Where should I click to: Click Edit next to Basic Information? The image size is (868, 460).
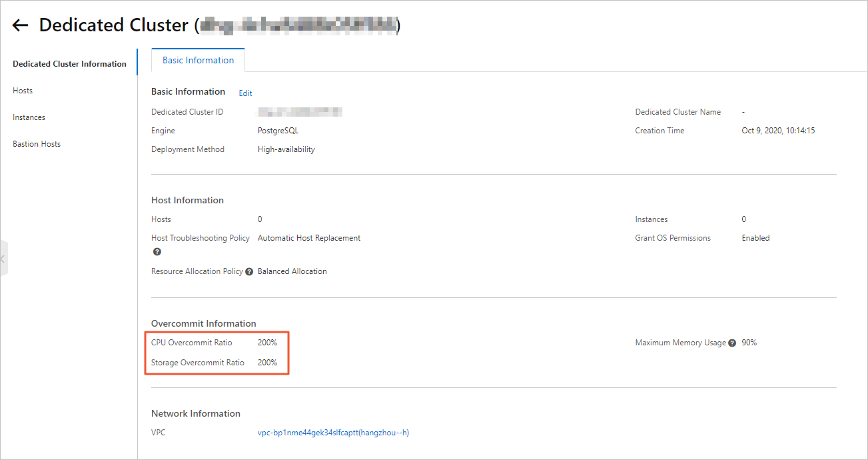pyautogui.click(x=246, y=93)
